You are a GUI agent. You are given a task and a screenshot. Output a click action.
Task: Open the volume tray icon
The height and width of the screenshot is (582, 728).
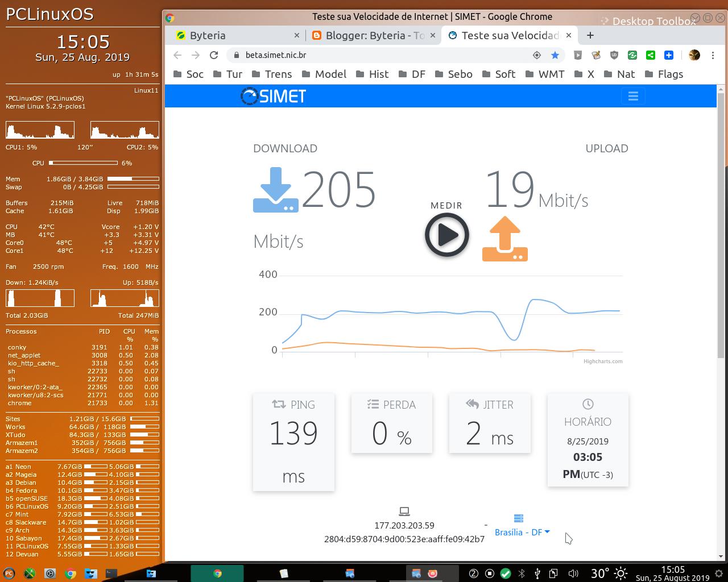tap(573, 573)
